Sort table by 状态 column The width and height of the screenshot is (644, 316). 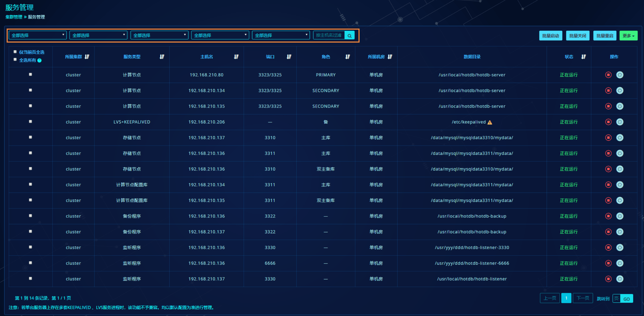(583, 57)
